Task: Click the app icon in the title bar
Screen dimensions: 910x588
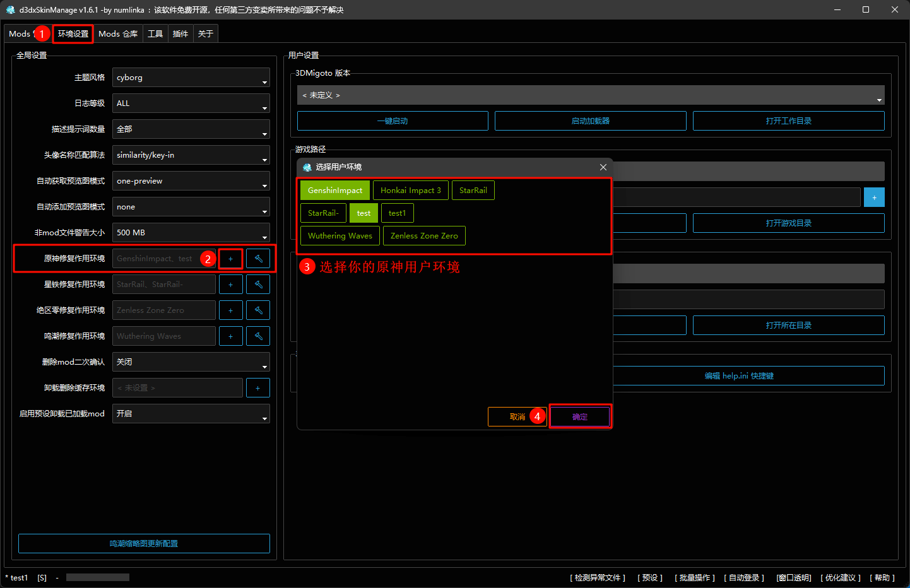Action: click(10, 9)
